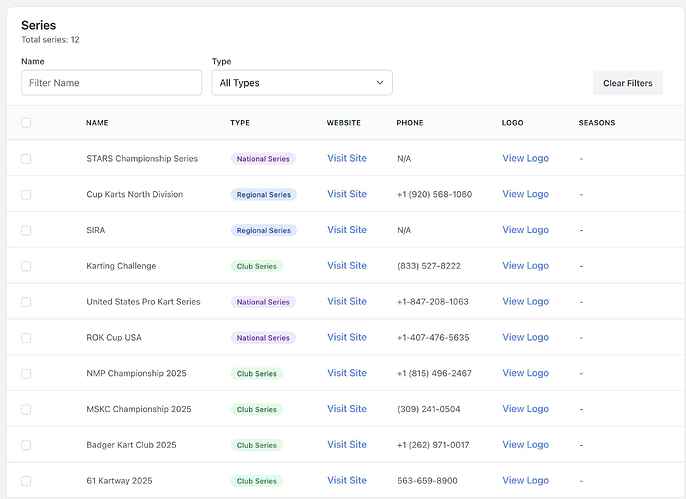Click the Series page heading
This screenshot has width=686, height=499.
(x=38, y=25)
